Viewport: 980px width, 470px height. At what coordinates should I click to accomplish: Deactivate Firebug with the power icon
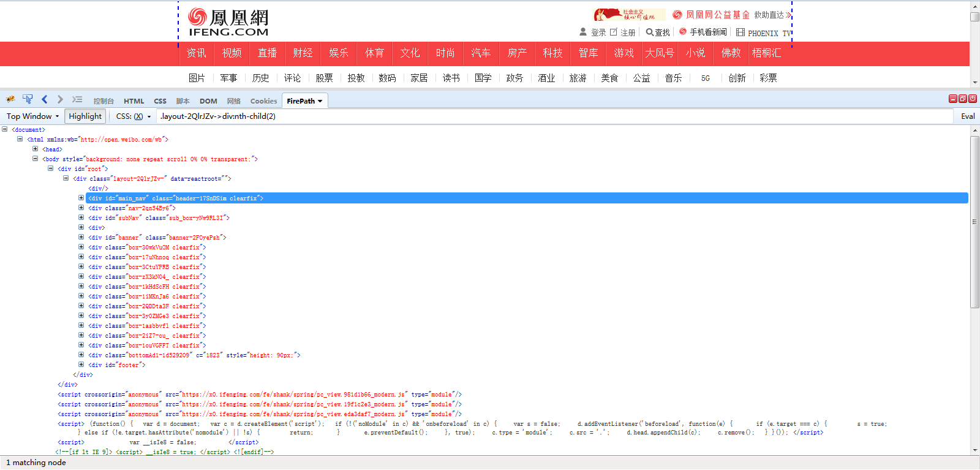click(x=973, y=99)
